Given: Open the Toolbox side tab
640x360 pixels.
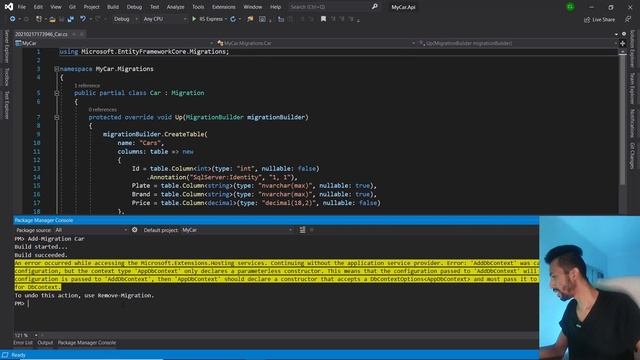Looking at the screenshot, I should pos(7,77).
